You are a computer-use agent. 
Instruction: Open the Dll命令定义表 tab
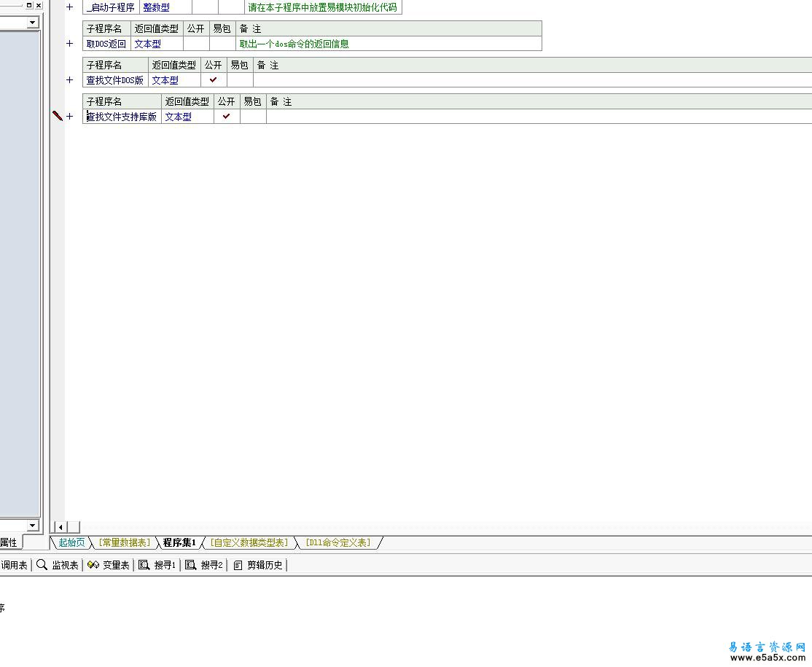click(x=337, y=542)
